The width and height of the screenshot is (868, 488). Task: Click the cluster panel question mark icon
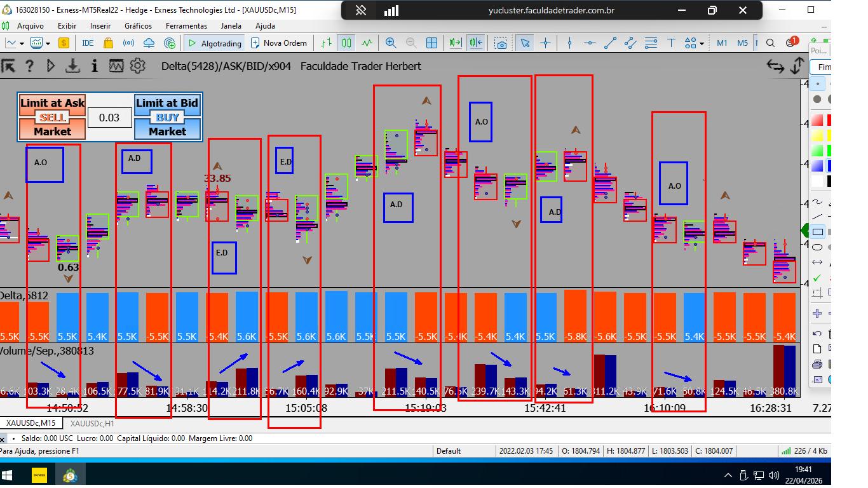(x=29, y=66)
